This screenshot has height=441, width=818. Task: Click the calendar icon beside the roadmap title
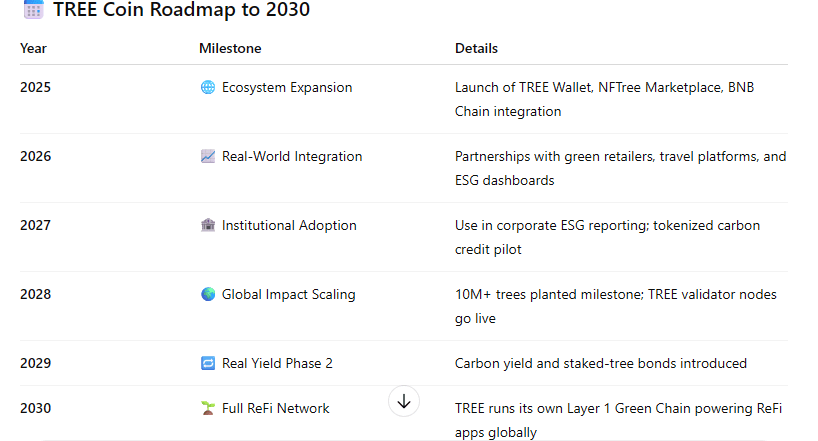(x=33, y=11)
